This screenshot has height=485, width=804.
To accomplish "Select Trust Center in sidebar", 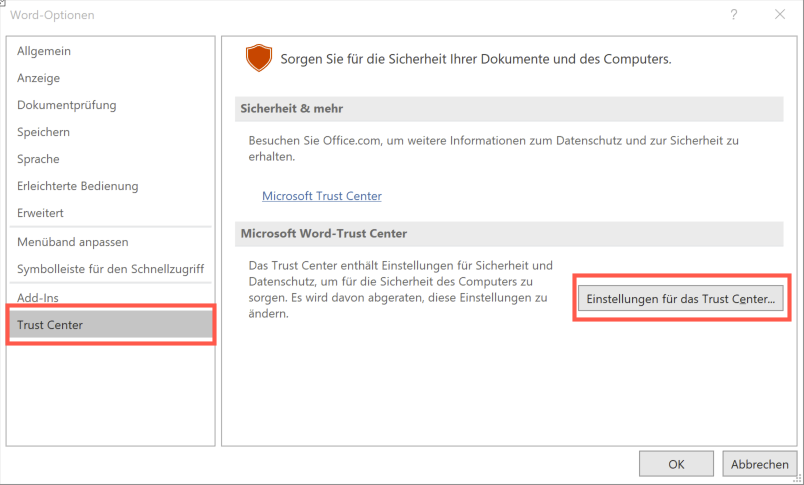I will tap(110, 325).
